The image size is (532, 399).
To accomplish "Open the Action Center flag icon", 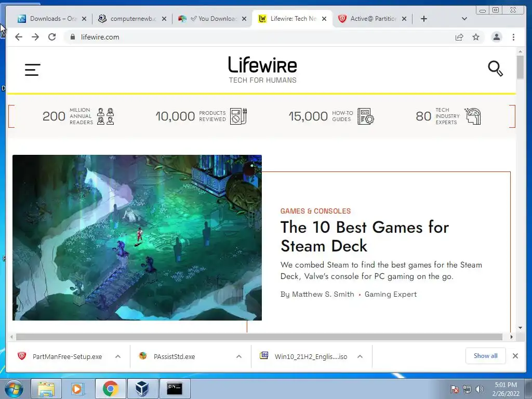I will [455, 389].
